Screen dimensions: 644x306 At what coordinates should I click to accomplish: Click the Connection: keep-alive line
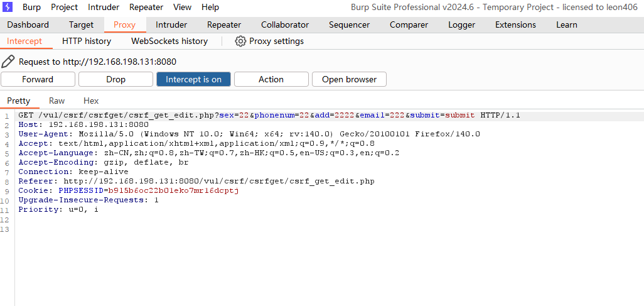[x=73, y=172]
